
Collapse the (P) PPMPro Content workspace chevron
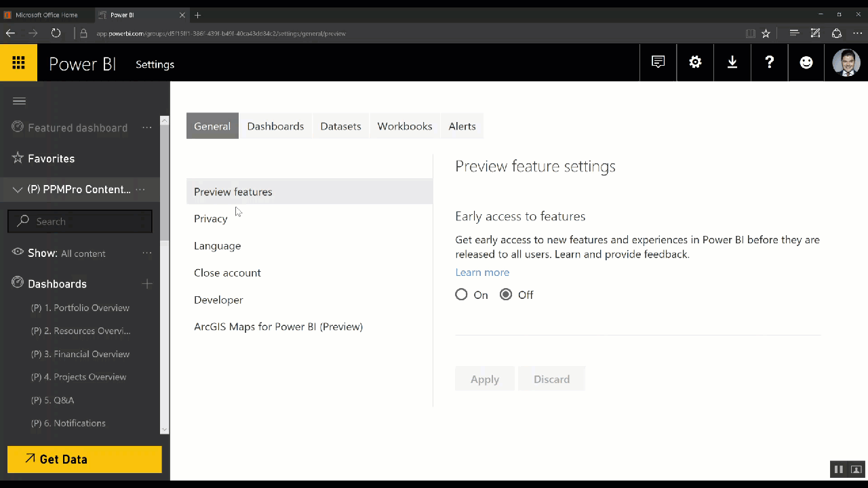[18, 190]
